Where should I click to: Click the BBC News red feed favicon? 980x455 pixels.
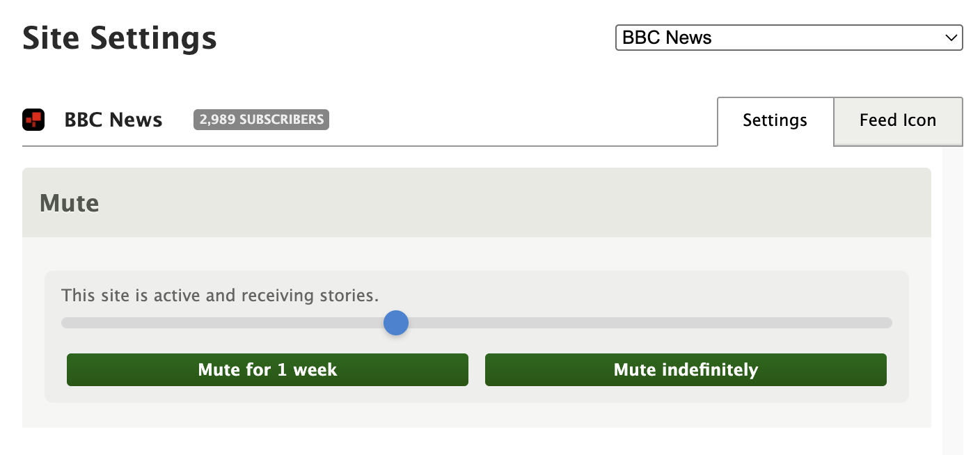pyautogui.click(x=33, y=120)
